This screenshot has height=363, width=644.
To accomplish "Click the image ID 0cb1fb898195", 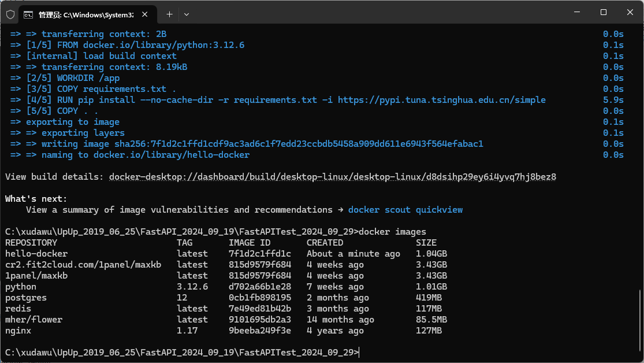I will [x=260, y=298].
